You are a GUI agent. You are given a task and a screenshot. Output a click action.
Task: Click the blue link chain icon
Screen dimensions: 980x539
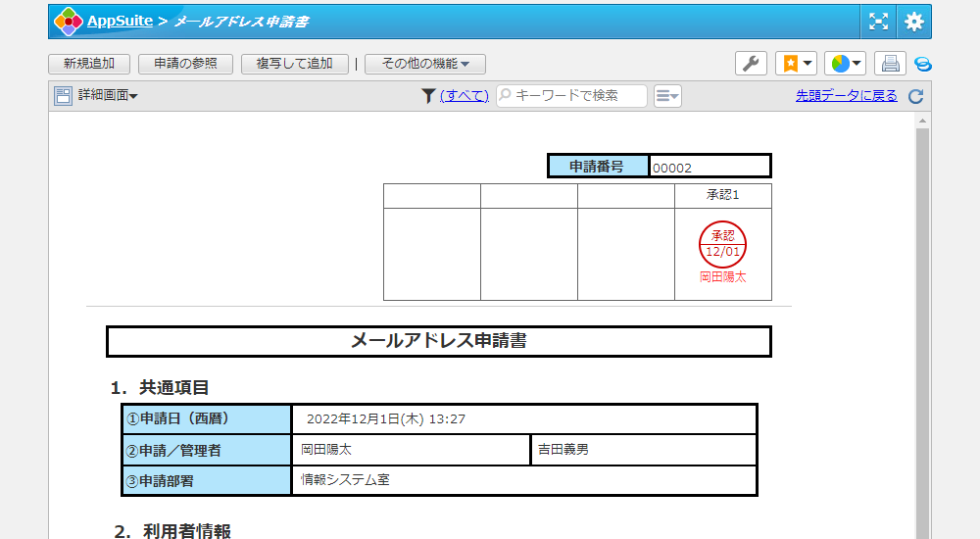pyautogui.click(x=922, y=64)
